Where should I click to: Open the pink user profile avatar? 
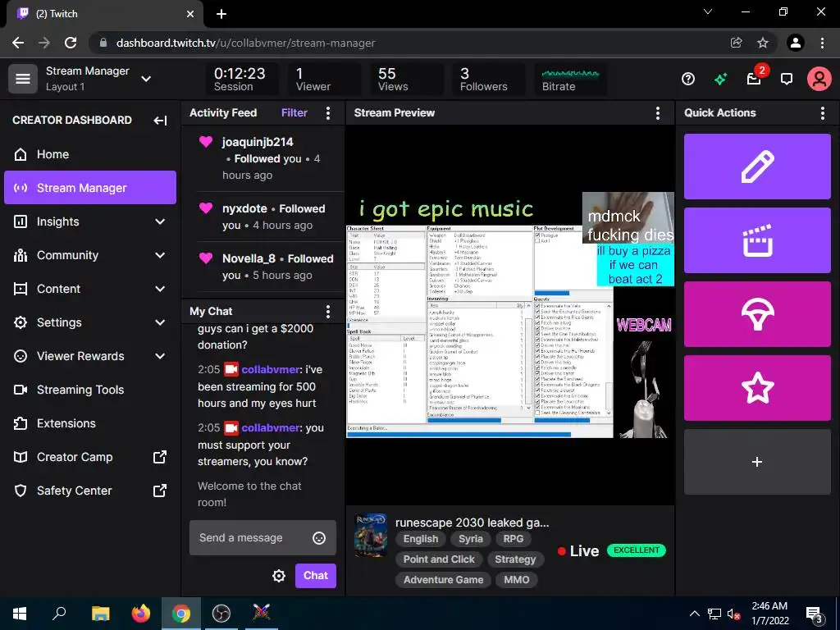[819, 79]
